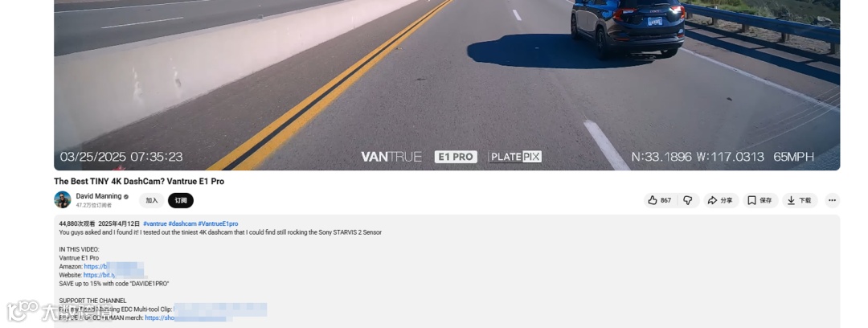Image resolution: width=868 pixels, height=328 pixels.
Task: Click the thumbs-down dislike icon
Action: pyautogui.click(x=688, y=200)
